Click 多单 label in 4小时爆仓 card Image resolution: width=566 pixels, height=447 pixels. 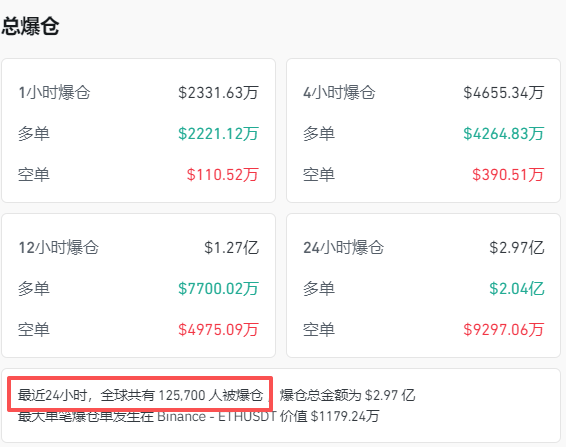tap(319, 134)
